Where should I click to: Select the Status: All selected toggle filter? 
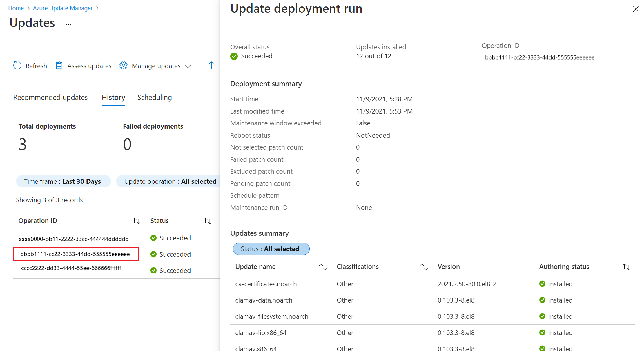click(271, 249)
